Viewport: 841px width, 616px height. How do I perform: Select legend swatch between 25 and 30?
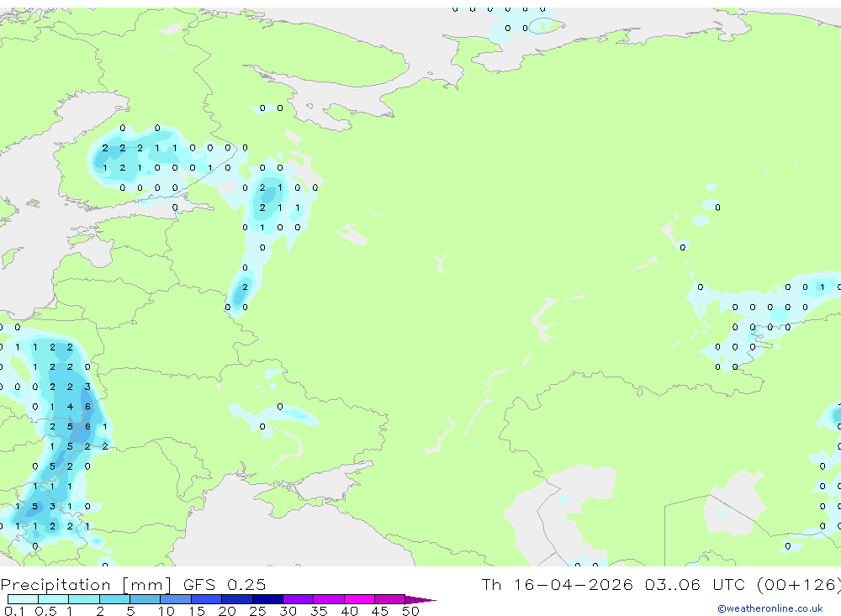(267, 599)
